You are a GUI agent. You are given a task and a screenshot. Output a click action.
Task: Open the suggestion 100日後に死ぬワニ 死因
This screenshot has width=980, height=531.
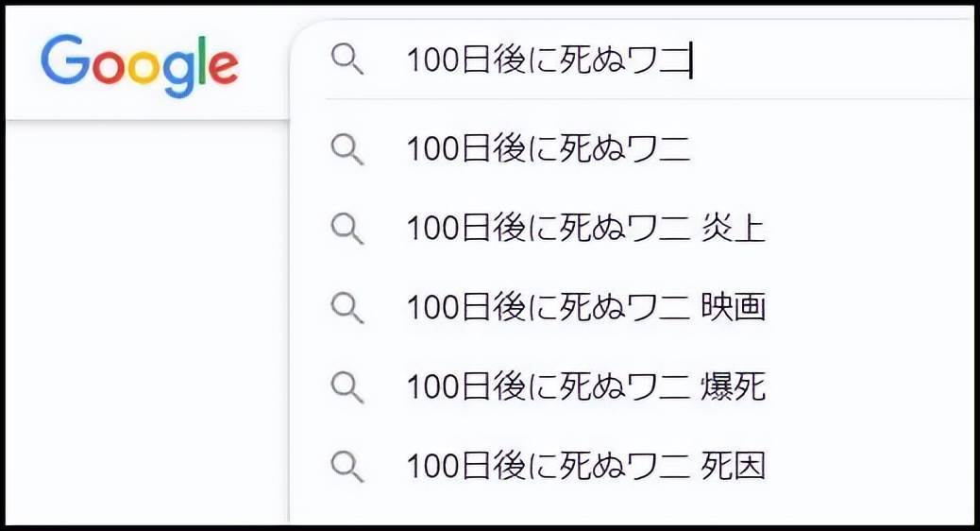632,467
